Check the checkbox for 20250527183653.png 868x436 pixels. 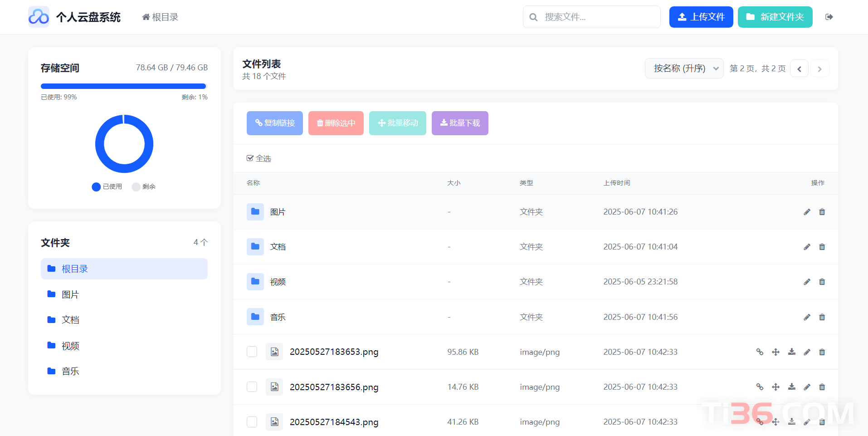252,352
